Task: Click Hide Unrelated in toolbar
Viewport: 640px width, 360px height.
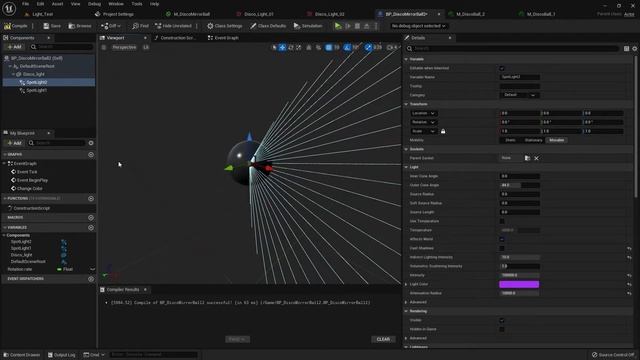Action: [x=173, y=26]
